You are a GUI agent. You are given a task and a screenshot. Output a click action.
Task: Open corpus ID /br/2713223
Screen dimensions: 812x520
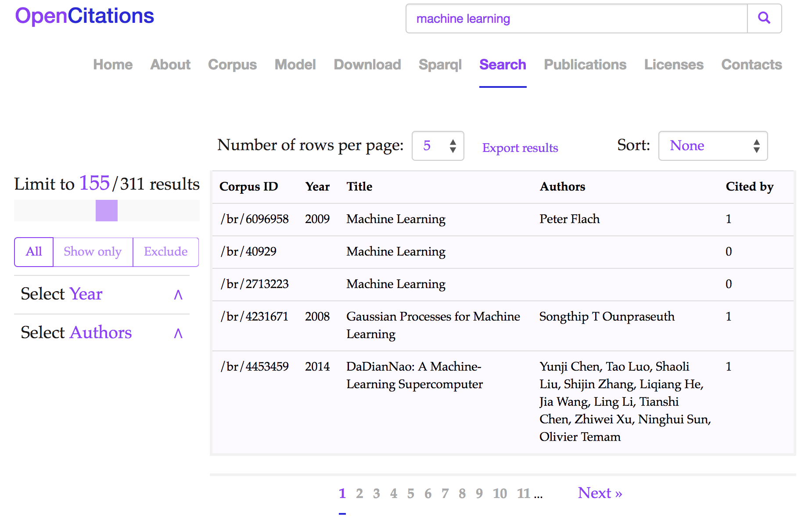tap(255, 284)
